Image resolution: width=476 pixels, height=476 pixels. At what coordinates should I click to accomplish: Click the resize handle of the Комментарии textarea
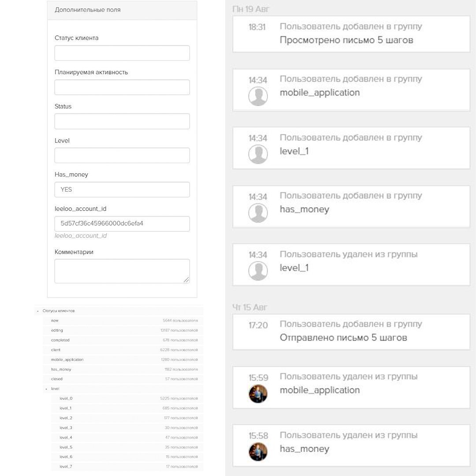[x=186, y=279]
